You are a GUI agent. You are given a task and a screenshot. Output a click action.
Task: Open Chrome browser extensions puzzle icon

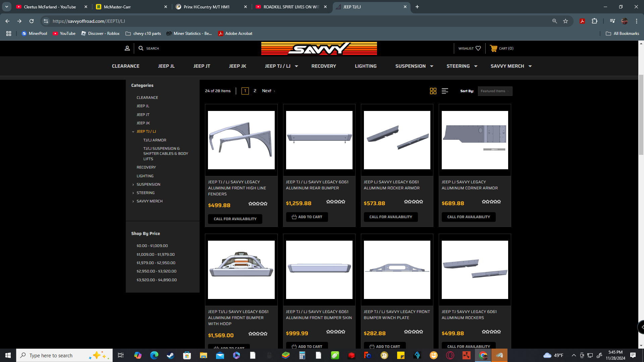pyautogui.click(x=595, y=21)
